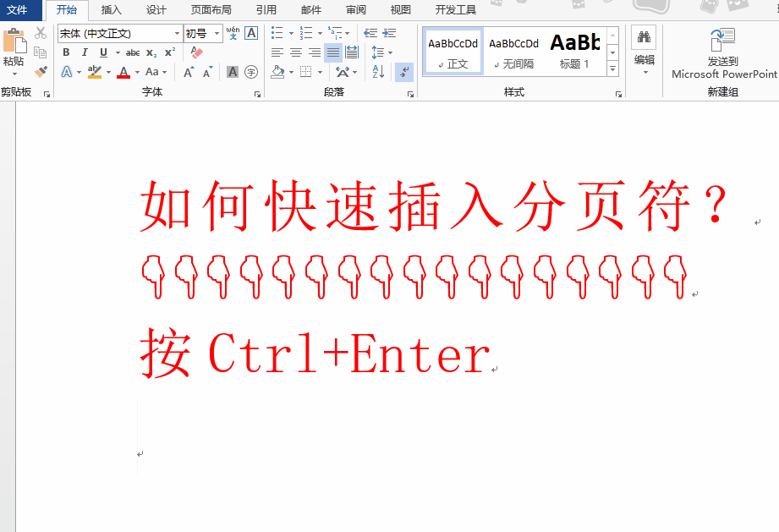Screen dimensions: 779x532
Task: Toggle subscript formatting
Action: [150, 52]
